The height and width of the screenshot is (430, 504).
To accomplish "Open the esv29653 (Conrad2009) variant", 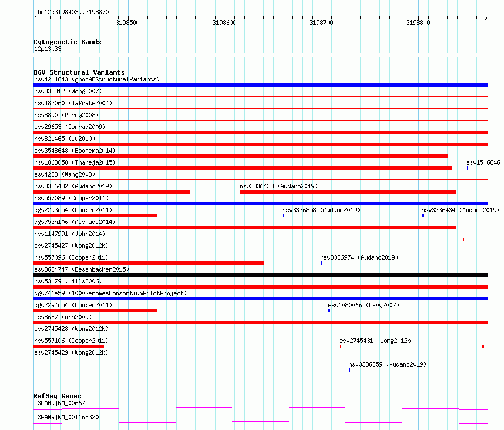I will click(x=70, y=127).
